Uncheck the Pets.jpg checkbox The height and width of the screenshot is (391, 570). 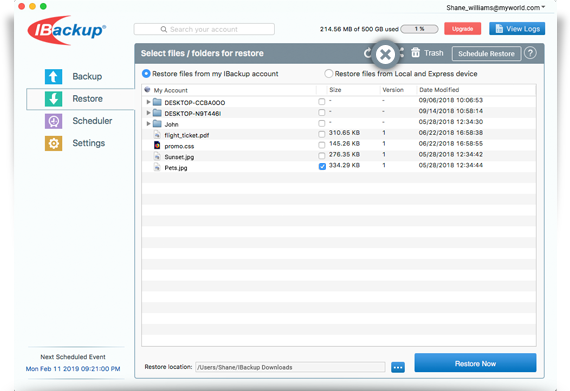coord(322,166)
